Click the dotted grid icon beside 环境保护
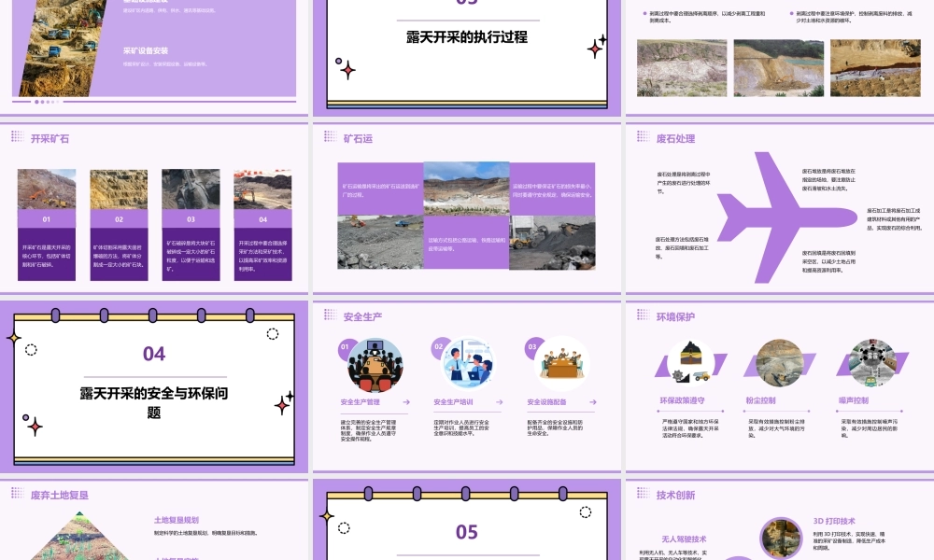The height and width of the screenshot is (560, 934). pyautogui.click(x=643, y=315)
